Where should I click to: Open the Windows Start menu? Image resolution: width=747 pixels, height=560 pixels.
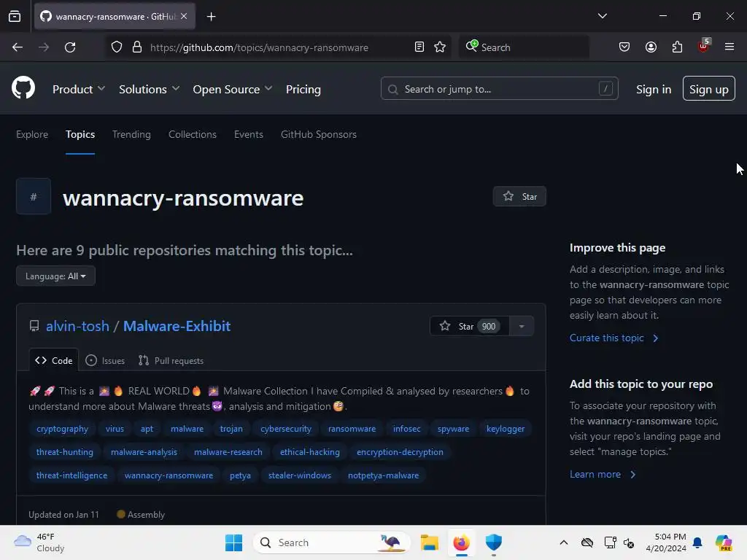point(233,542)
